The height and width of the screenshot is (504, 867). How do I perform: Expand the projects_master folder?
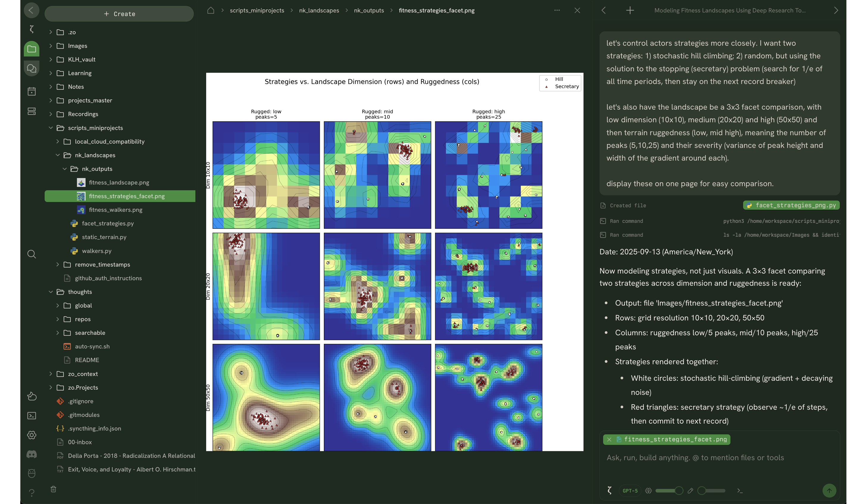[x=51, y=100]
